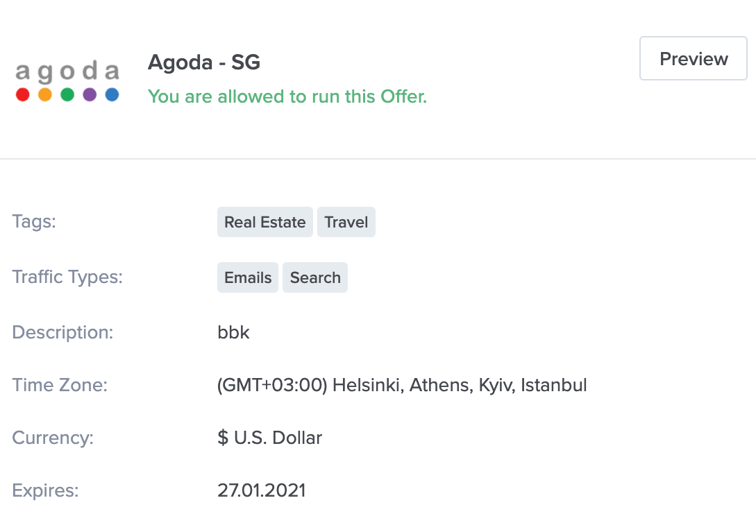Image resolution: width=756 pixels, height=532 pixels.
Task: Click the red dot in Agoda logo
Action: [23, 94]
